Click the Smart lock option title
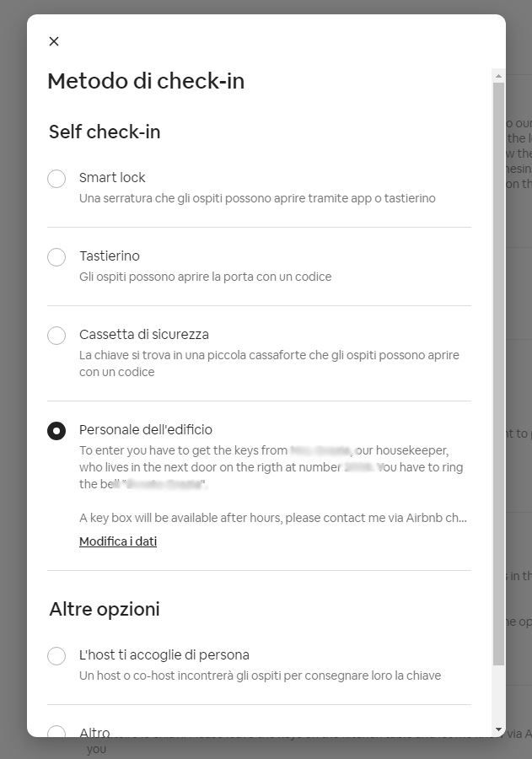Viewport: 532px width, 759px height. (112, 177)
